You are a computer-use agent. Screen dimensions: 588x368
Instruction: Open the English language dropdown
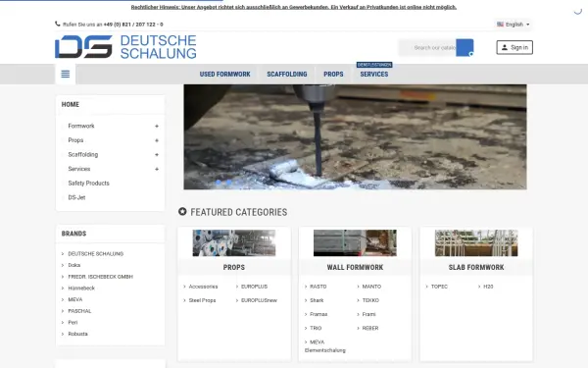[513, 25]
